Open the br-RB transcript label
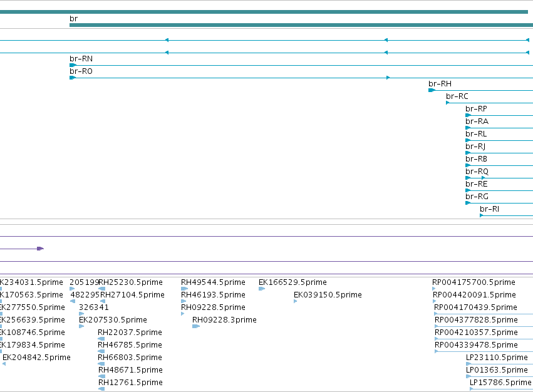Screen dimensions: 533x392 coord(476,159)
